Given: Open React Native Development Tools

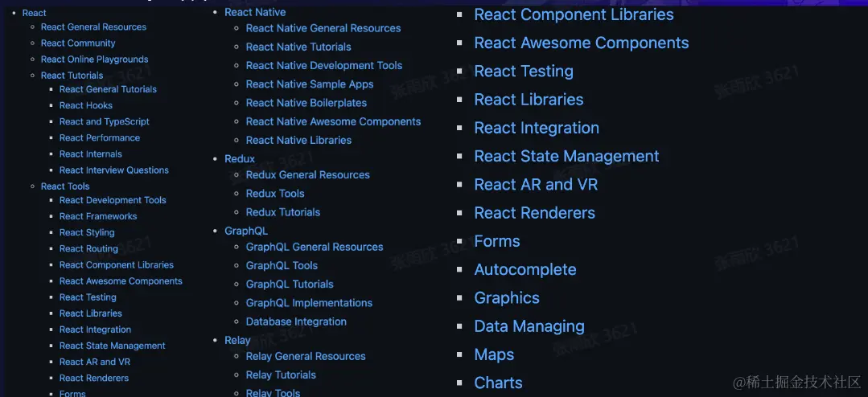Looking at the screenshot, I should coord(324,65).
